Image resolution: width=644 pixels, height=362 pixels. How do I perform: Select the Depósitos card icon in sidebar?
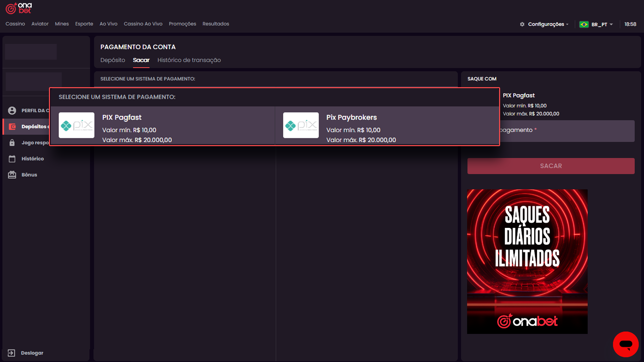pos(12,127)
